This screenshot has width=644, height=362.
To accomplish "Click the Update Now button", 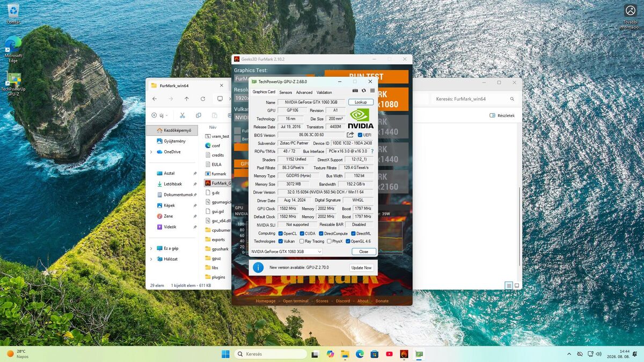I will pos(361,268).
